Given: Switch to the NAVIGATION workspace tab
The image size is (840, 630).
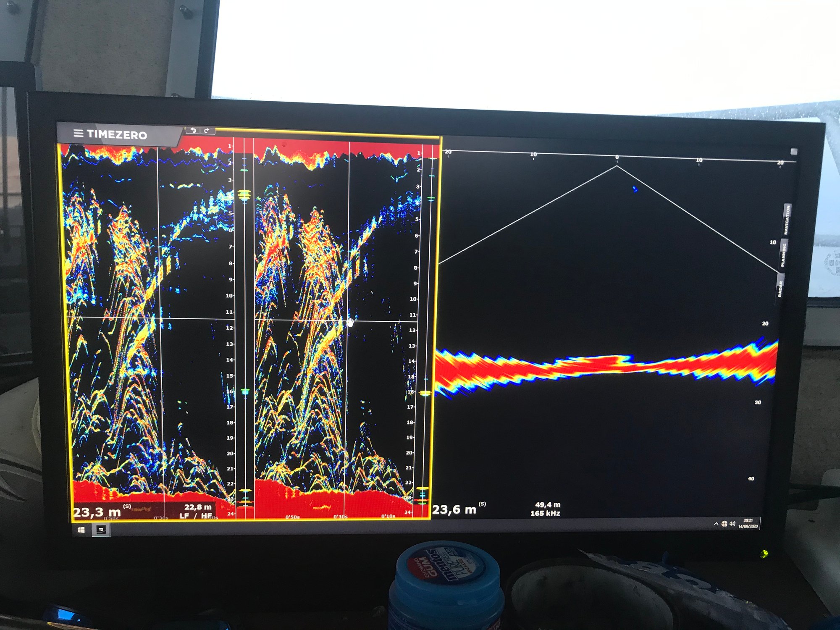Looking at the screenshot, I should (787, 219).
